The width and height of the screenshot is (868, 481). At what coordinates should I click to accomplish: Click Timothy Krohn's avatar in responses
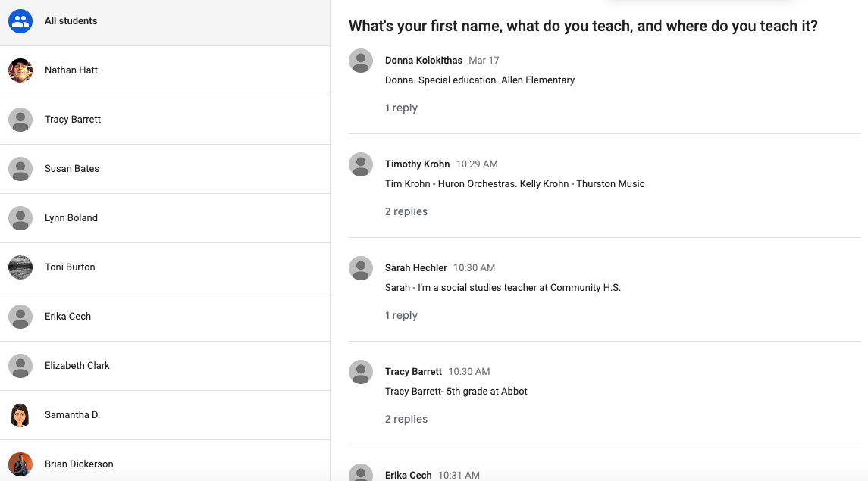coord(360,164)
